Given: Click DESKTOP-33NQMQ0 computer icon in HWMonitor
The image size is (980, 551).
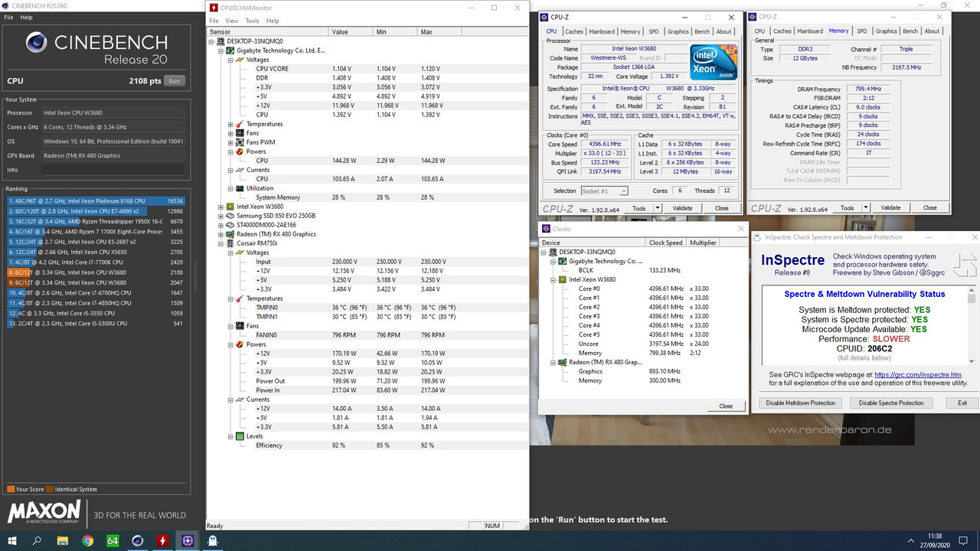Looking at the screenshot, I should [221, 41].
